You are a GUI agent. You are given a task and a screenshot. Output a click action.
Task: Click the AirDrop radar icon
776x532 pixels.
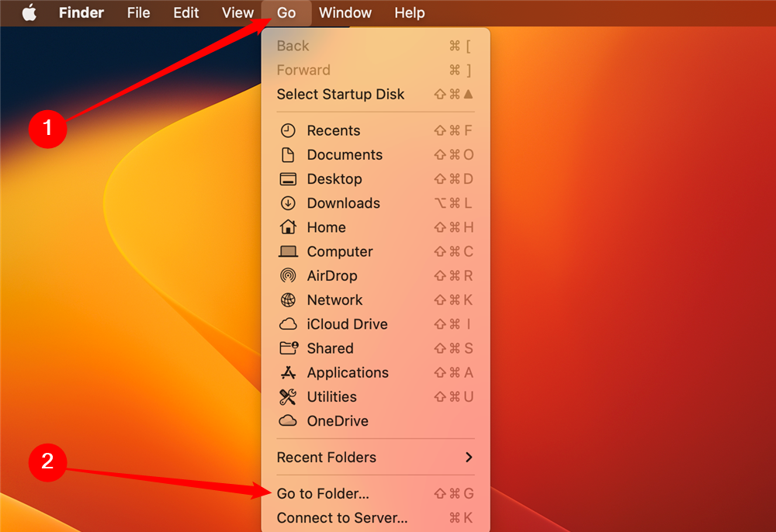point(288,275)
